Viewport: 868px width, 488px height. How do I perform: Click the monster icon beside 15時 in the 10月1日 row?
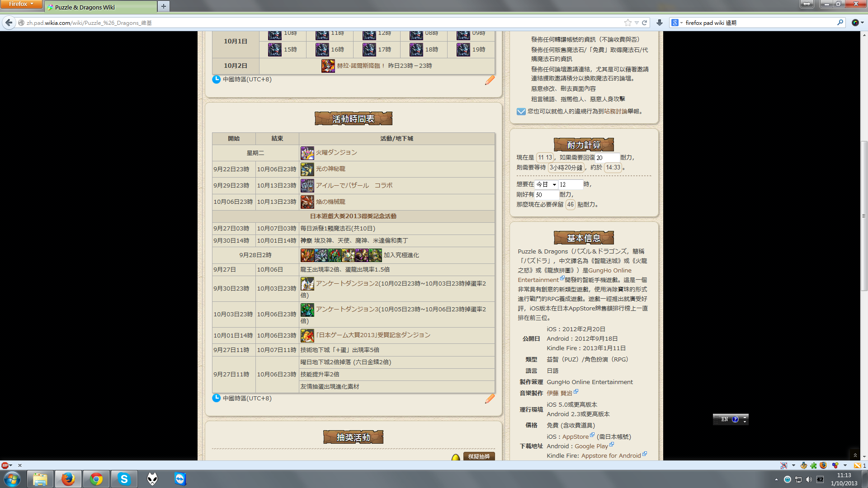point(274,50)
